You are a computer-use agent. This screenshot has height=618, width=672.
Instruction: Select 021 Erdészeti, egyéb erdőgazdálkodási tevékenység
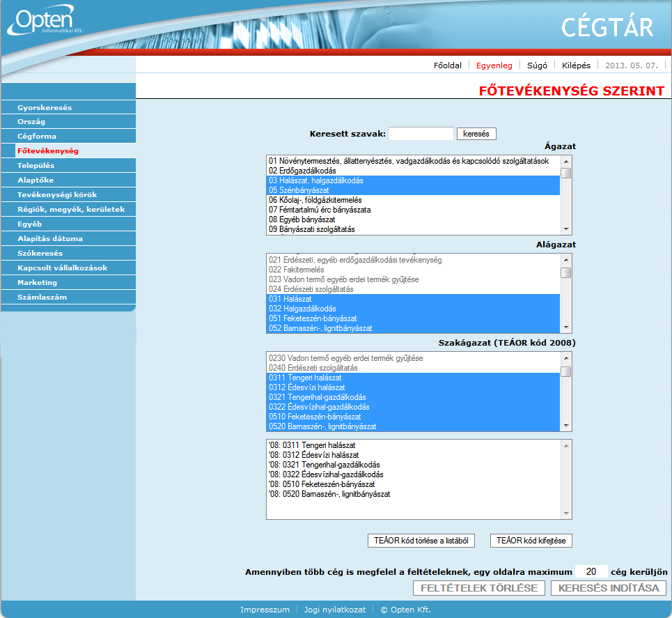click(413, 260)
